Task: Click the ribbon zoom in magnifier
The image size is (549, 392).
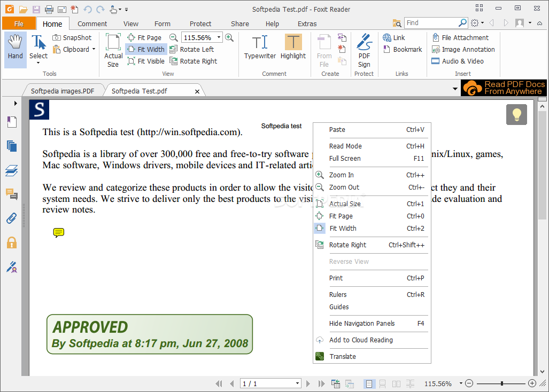Action: point(229,37)
